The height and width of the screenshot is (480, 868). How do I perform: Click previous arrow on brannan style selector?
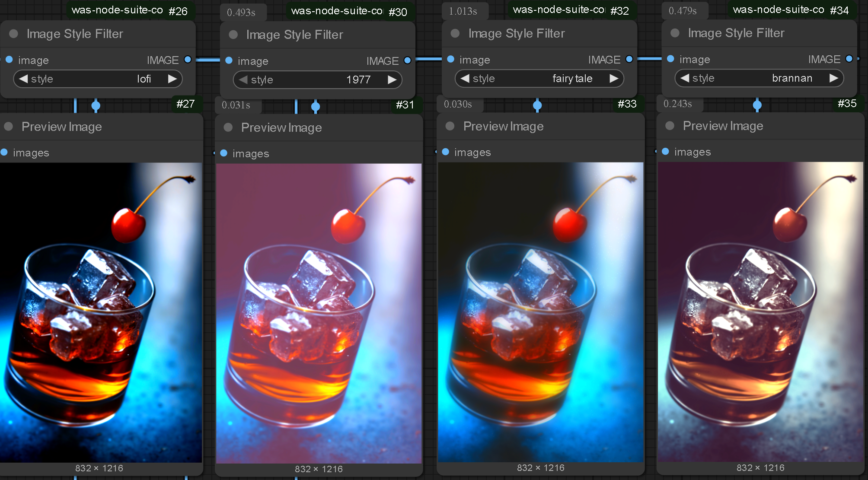click(x=685, y=78)
